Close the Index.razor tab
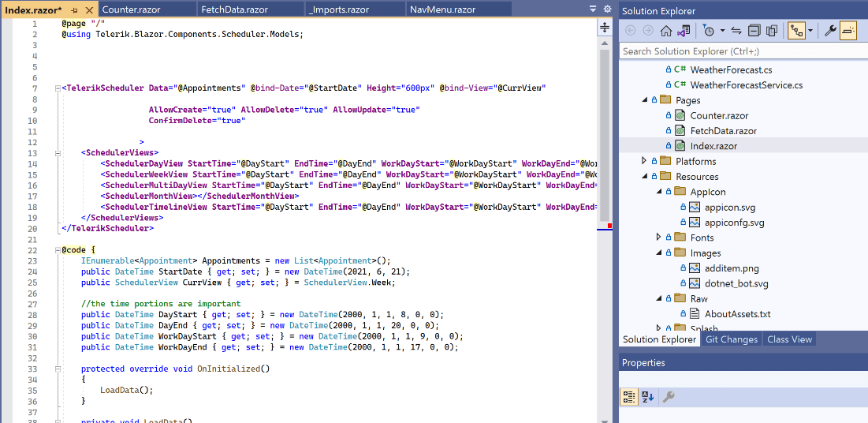The width and height of the screenshot is (868, 423). click(x=88, y=10)
